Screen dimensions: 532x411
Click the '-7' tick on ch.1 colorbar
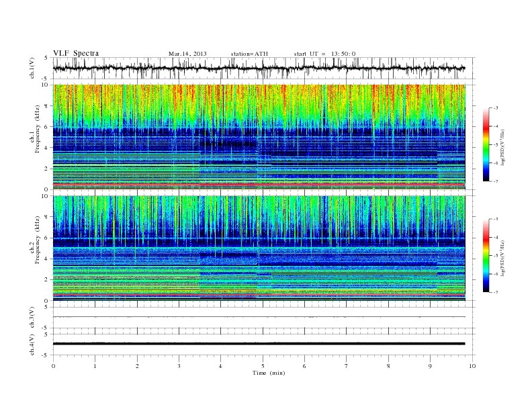click(x=496, y=181)
